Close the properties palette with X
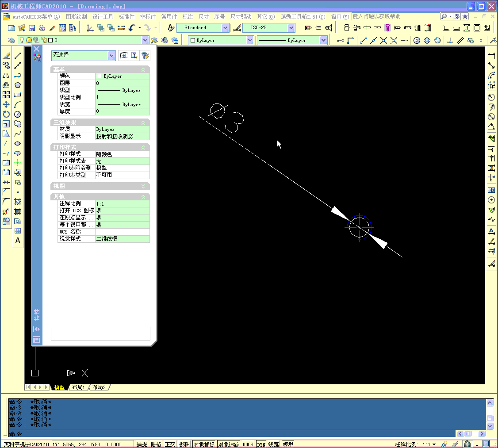This screenshot has width=498, height=448. coord(37,49)
